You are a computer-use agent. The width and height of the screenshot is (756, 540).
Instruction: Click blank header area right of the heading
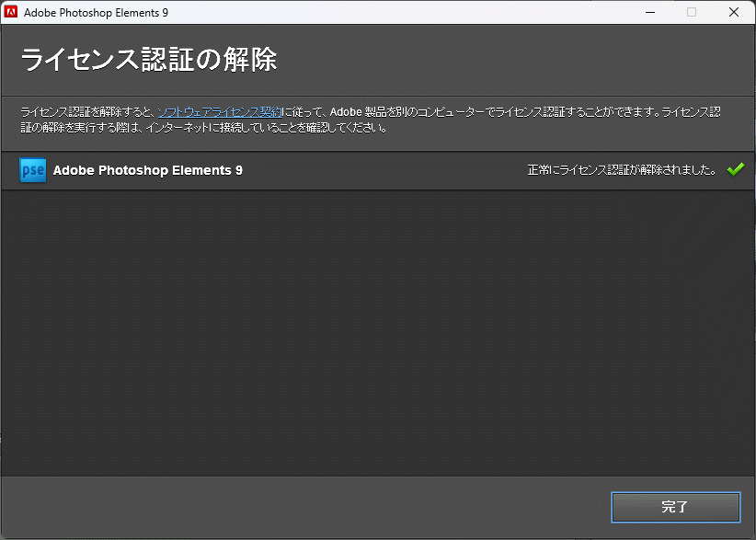pyautogui.click(x=515, y=60)
